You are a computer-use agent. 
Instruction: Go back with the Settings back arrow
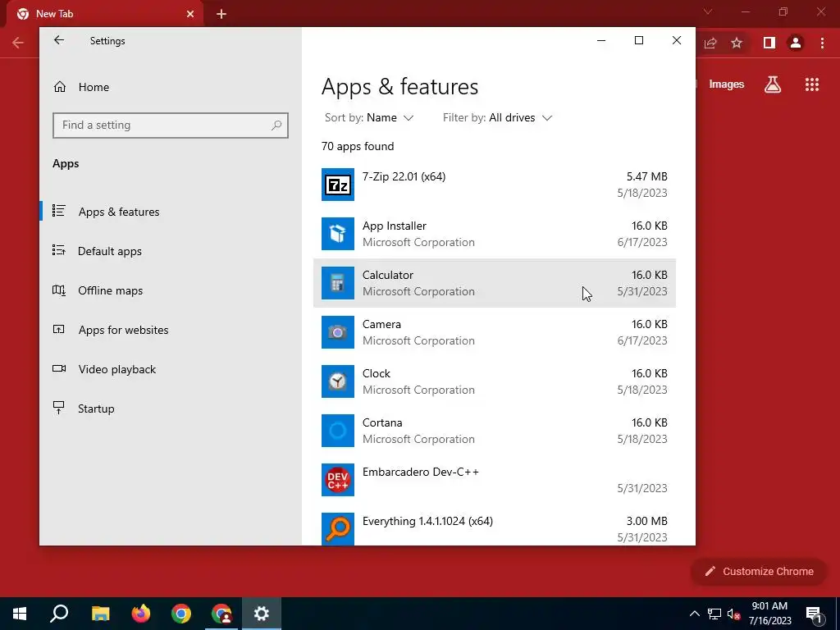tap(59, 40)
